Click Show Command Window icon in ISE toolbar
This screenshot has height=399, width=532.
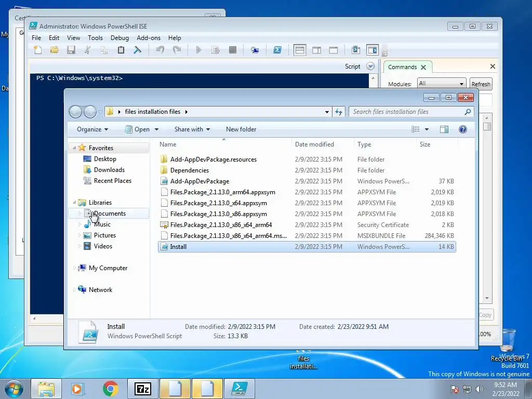[355, 50]
